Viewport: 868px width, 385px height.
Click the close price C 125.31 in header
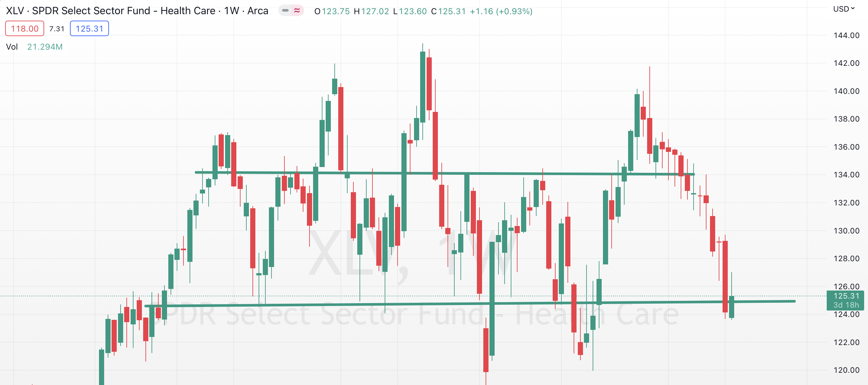point(449,12)
